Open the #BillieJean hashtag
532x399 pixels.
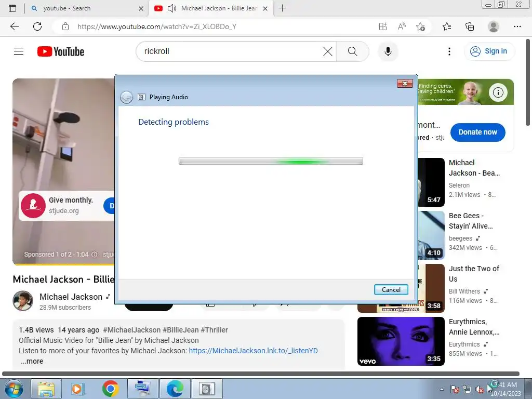coord(180,330)
